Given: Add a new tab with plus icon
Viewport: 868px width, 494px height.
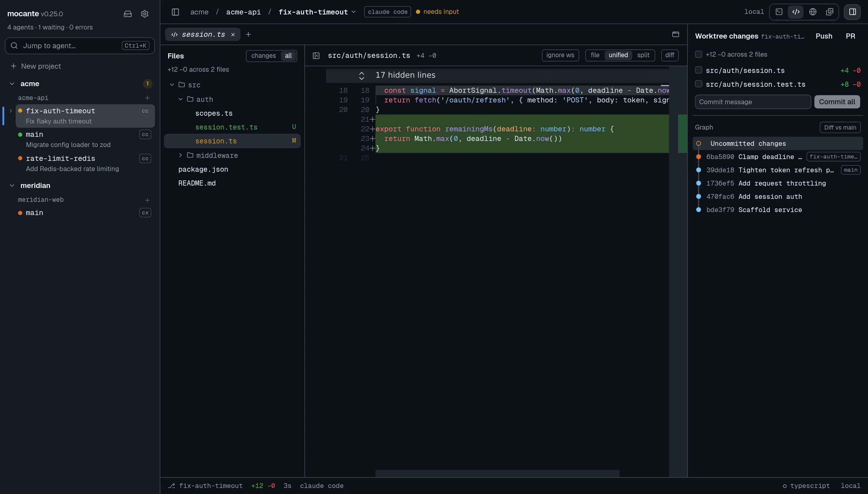Looking at the screenshot, I should (x=248, y=34).
